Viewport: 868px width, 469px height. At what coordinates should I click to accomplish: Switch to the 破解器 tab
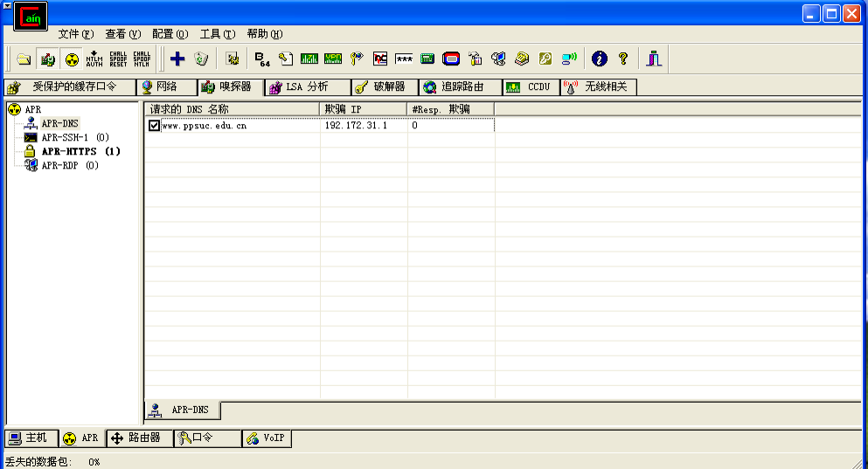(x=385, y=86)
